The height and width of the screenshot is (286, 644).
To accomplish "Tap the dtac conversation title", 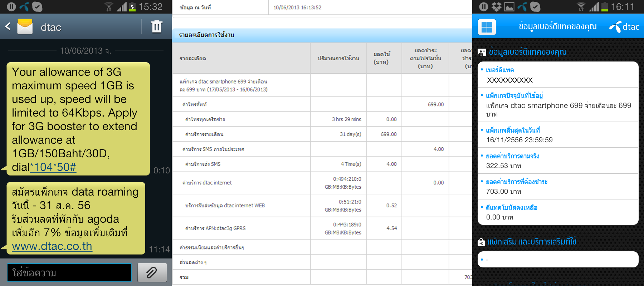I will pos(51,27).
